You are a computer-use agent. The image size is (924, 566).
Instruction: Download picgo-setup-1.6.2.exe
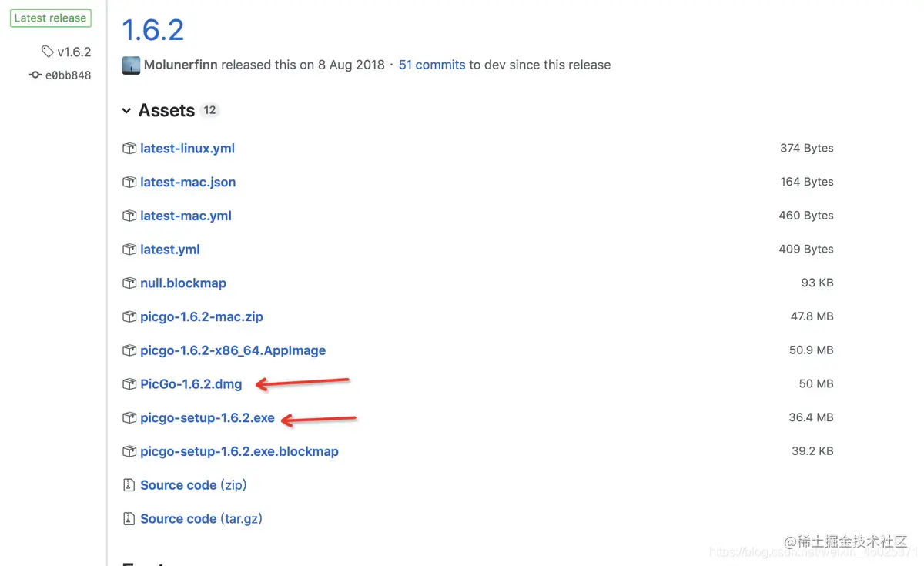208,418
